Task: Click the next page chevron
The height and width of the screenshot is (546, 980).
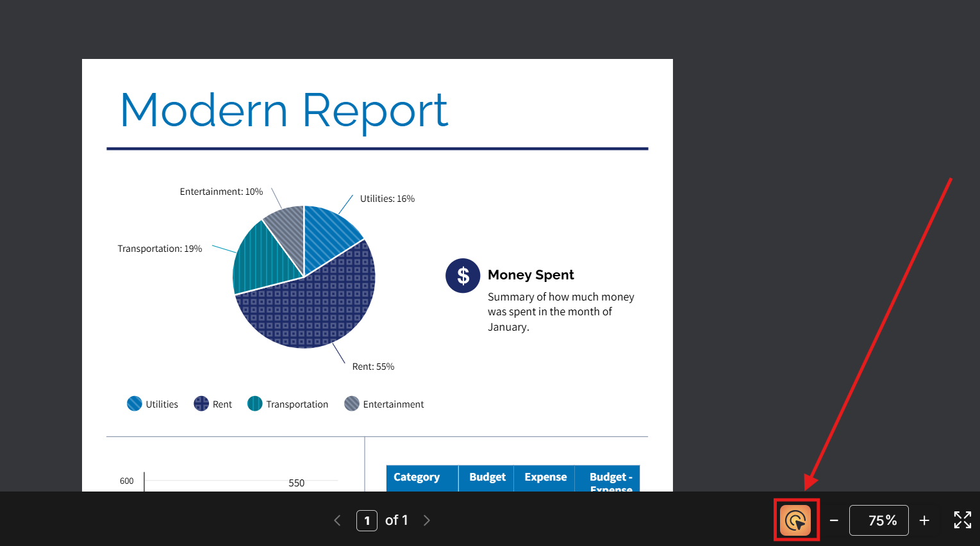Action: point(427,520)
